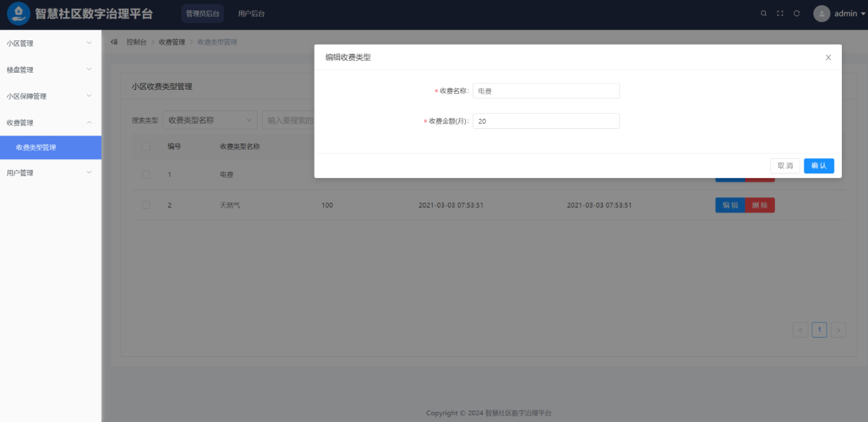Open the global search icon
Image resolution: width=868 pixels, height=422 pixels.
[763, 12]
